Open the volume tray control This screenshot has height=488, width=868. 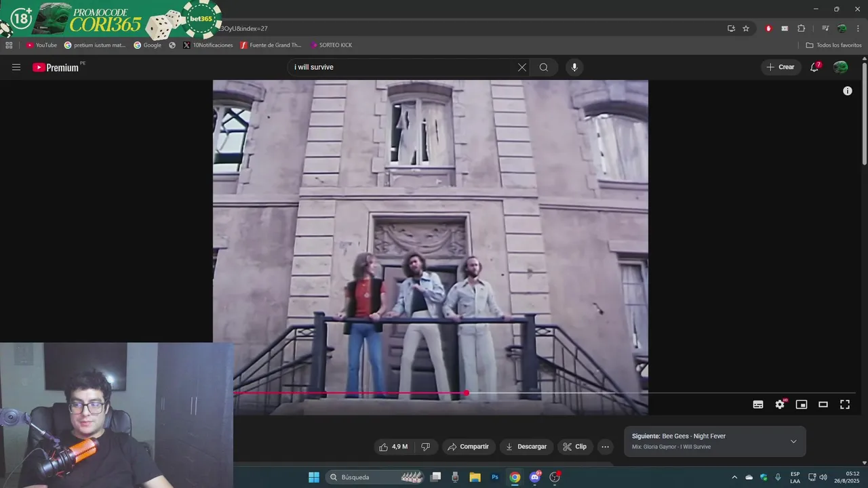[x=823, y=477]
